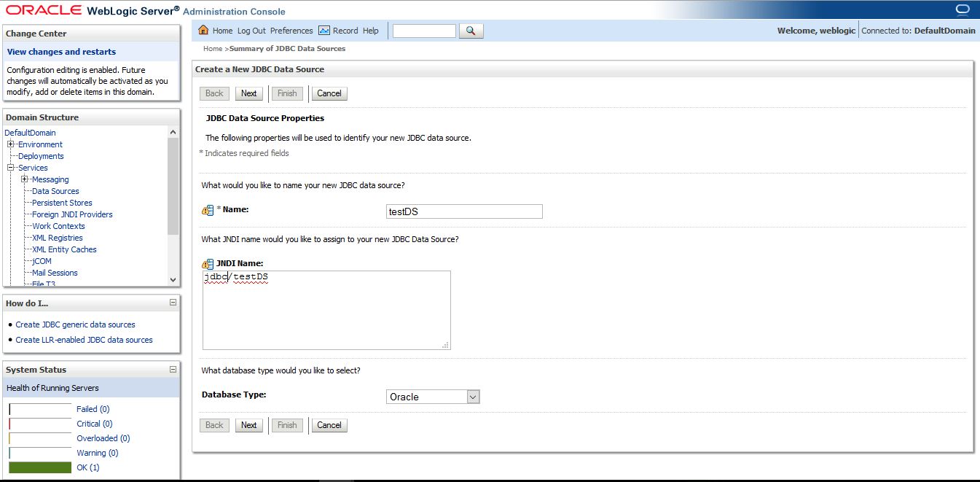Click bottom Cancel button
Image resolution: width=980 pixels, height=482 pixels.
point(329,425)
